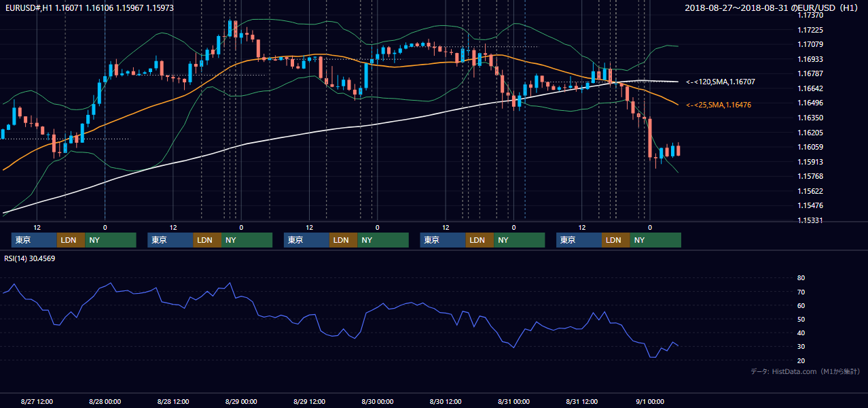Select the 8/28 12:00 time axis label
The height and width of the screenshot is (408, 868).
[x=173, y=401]
